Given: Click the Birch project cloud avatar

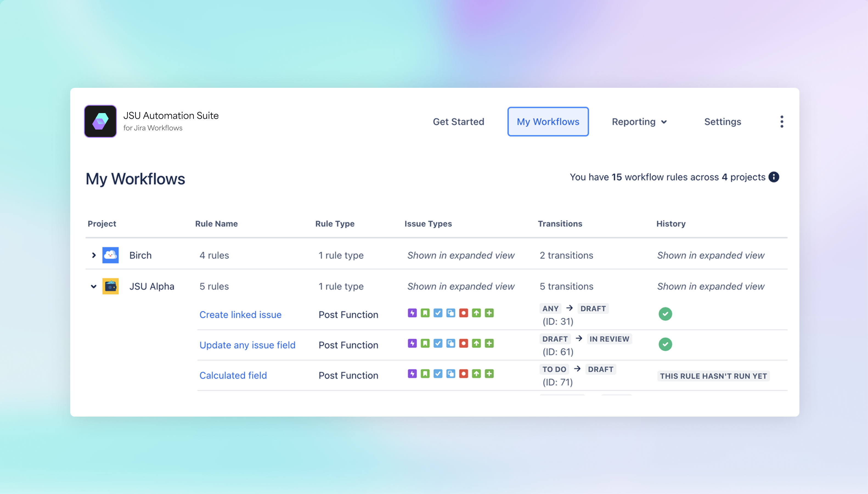Looking at the screenshot, I should click(x=111, y=255).
